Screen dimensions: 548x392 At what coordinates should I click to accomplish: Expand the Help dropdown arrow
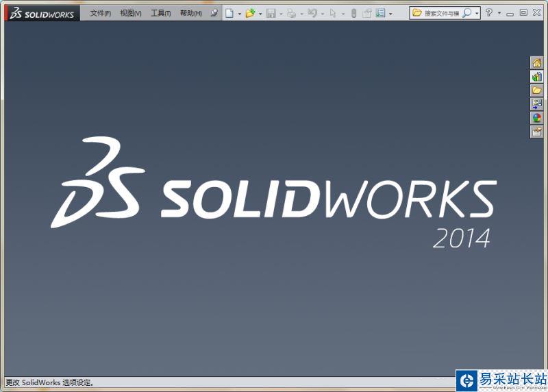(x=499, y=13)
